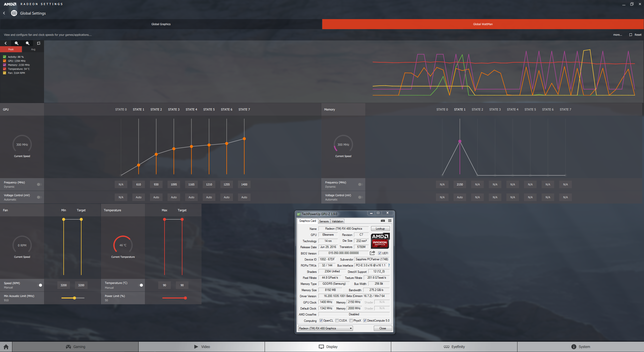Toggle the GPU 1358 MHz graph checkbox
Viewport: 644px width, 352px height.
(5, 61)
